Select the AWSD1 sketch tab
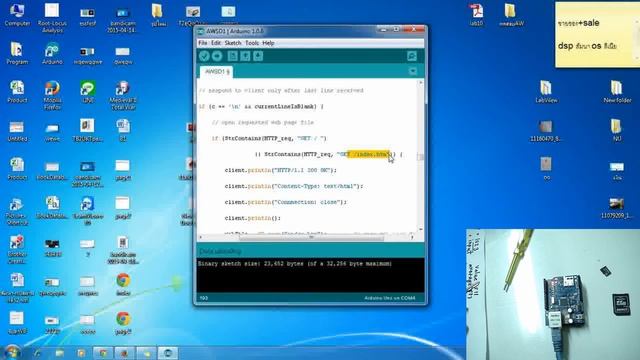Screen dimensions: 640x360 pos(217,72)
